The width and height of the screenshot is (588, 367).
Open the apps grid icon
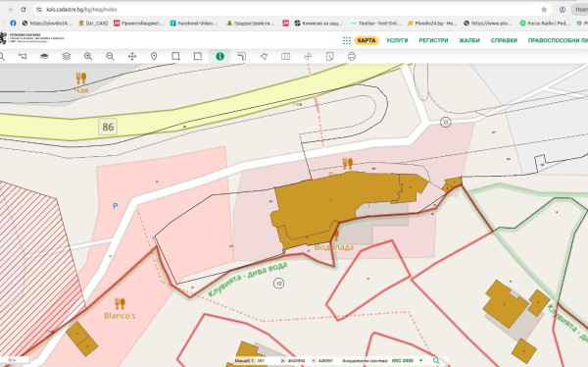(x=347, y=40)
